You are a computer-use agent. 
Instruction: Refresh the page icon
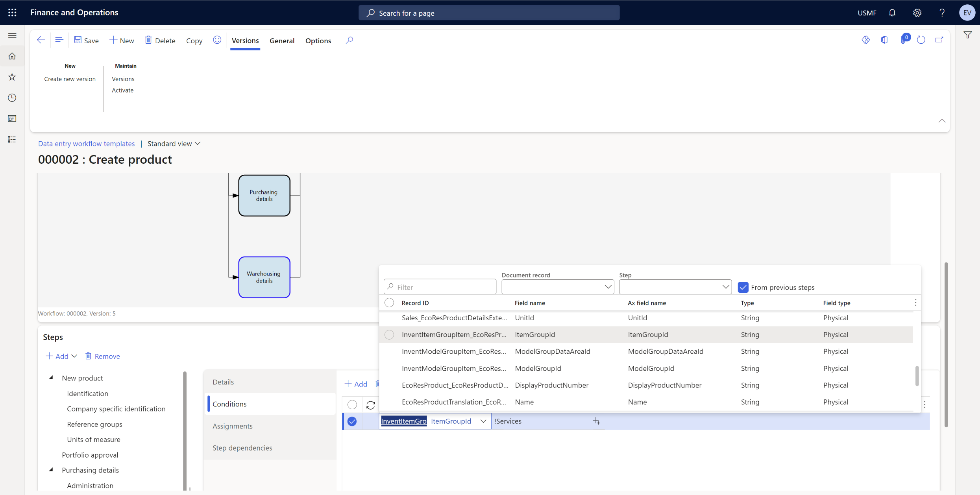[x=921, y=40]
